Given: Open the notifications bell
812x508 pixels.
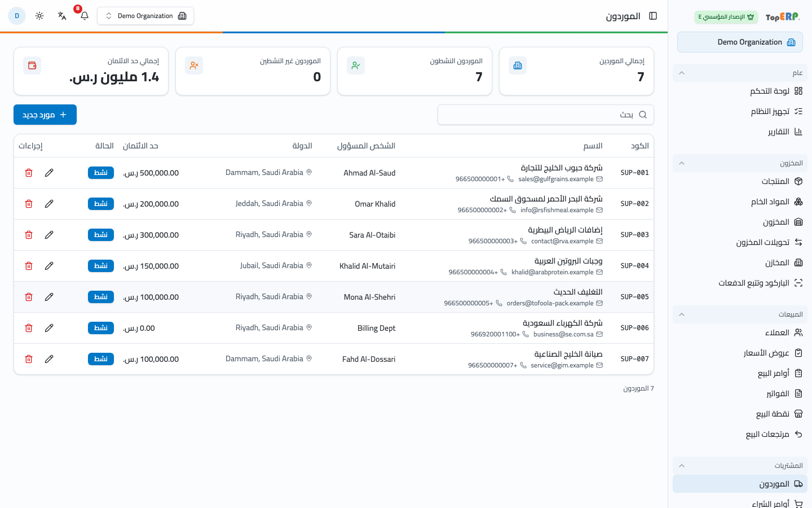Looking at the screenshot, I should (x=85, y=16).
